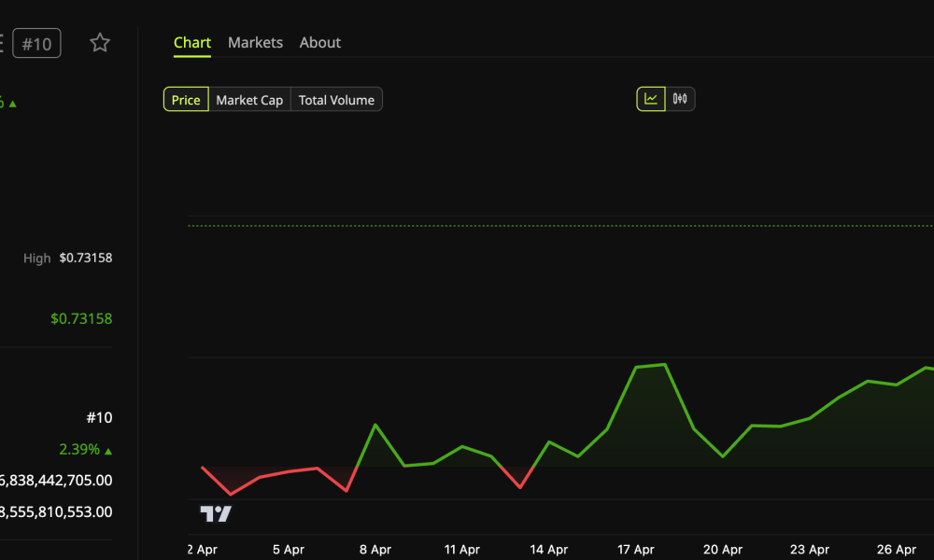Click the 5 Apr axis label
Image resolution: width=934 pixels, height=560 pixels.
pyautogui.click(x=289, y=550)
